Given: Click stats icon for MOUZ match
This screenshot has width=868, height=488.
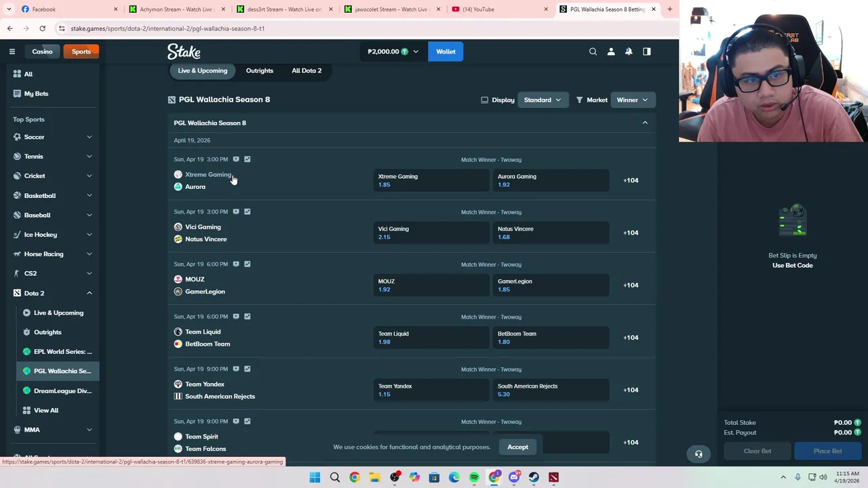Looking at the screenshot, I should click(x=248, y=264).
